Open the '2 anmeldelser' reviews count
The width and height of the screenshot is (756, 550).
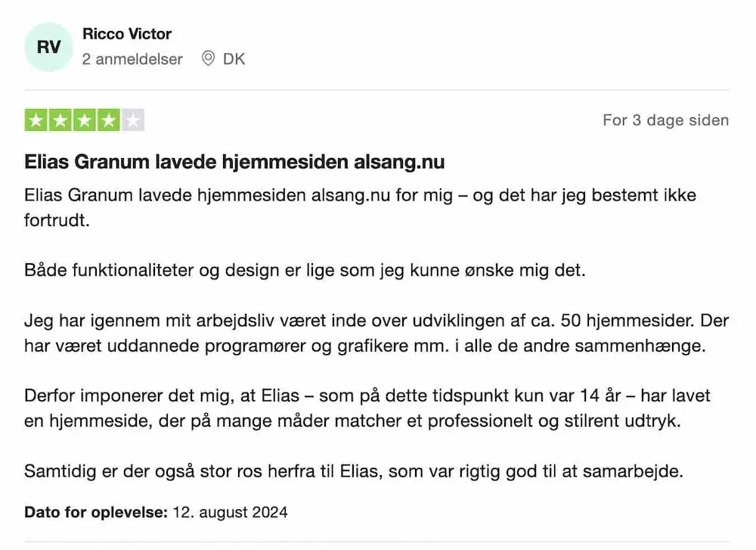click(132, 59)
